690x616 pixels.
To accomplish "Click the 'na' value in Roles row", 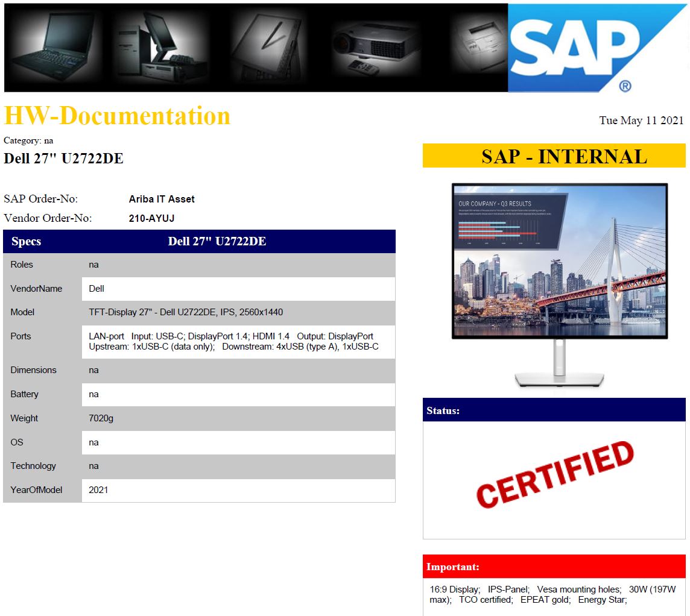I will 93,265.
